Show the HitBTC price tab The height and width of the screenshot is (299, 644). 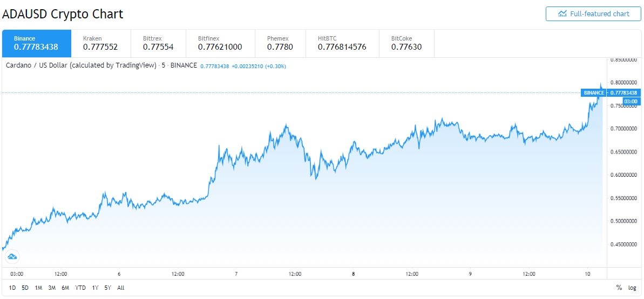click(x=342, y=43)
